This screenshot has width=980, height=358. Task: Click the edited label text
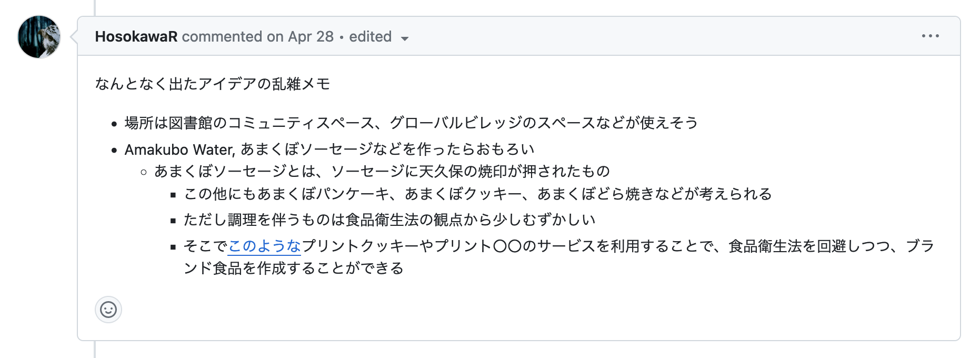click(371, 36)
